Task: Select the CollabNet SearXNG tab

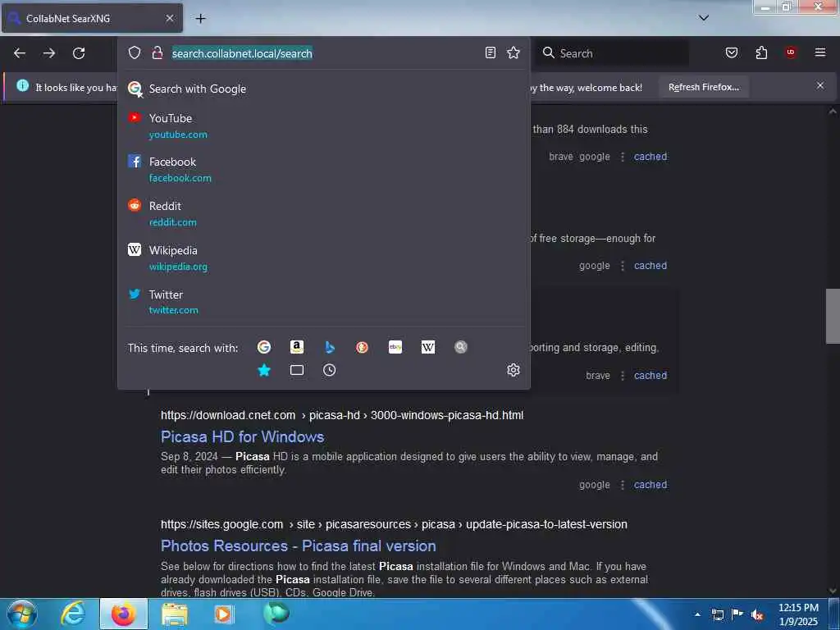Action: (x=92, y=18)
